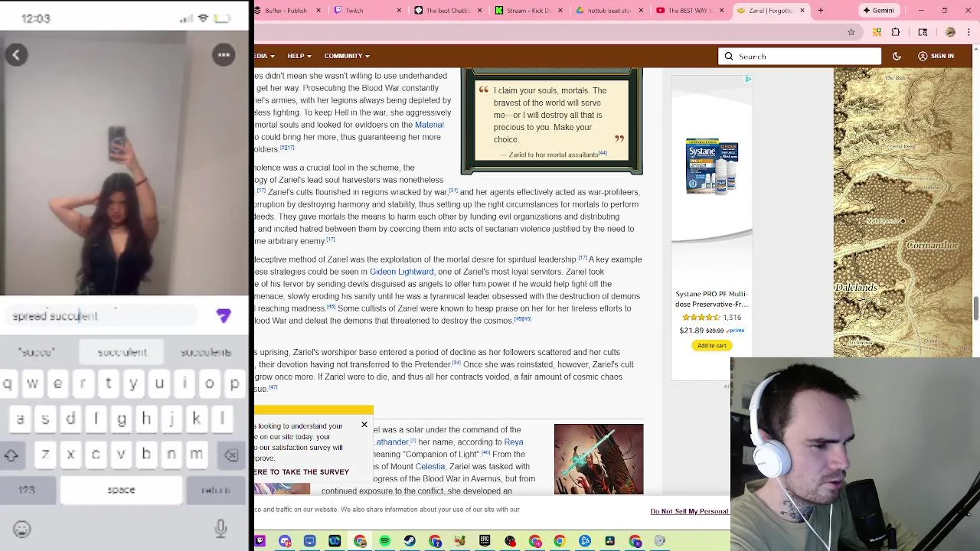Click the Chrome search-tabs icon in the toolbar
Image resolution: width=980 pixels, height=551 pixels.
tap(923, 32)
